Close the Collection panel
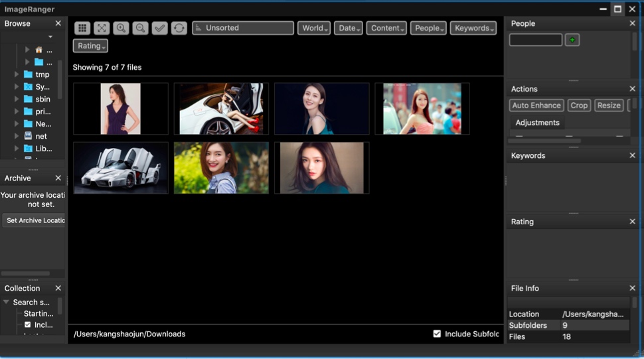 click(x=58, y=288)
